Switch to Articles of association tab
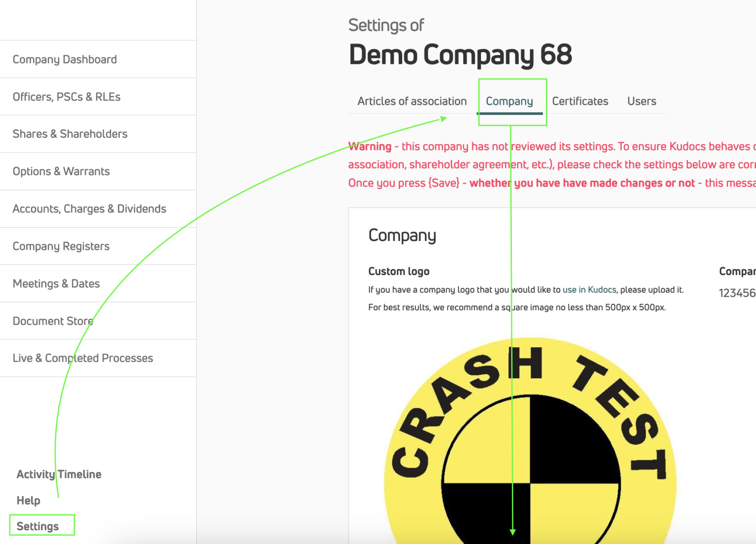Screen dimensions: 756x544 pos(411,101)
